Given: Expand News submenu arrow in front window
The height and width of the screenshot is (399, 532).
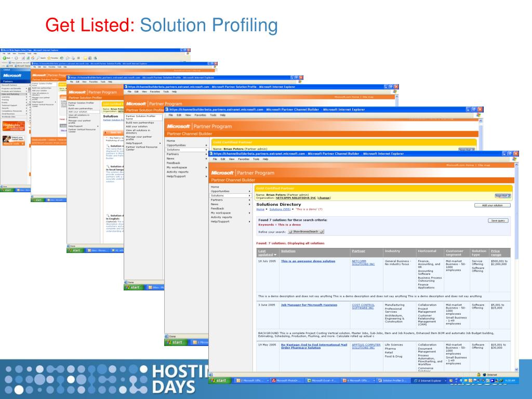Looking at the screenshot, I should [249, 204].
